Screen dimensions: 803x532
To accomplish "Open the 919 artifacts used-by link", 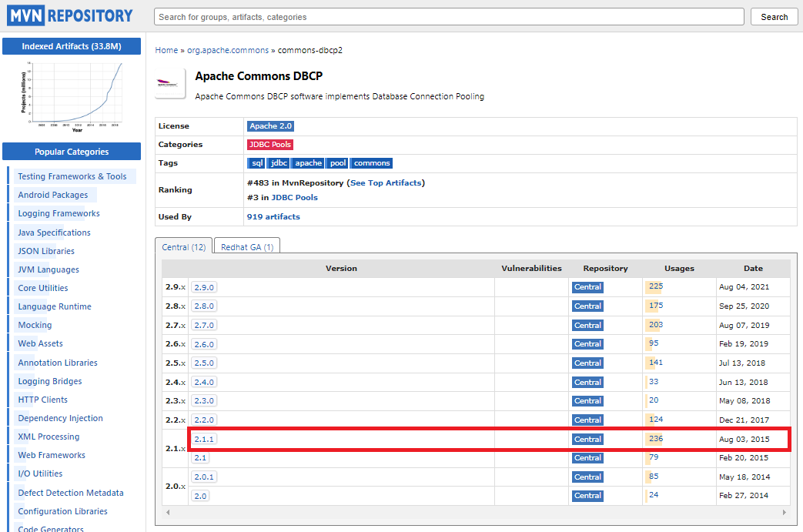I will tap(273, 216).
